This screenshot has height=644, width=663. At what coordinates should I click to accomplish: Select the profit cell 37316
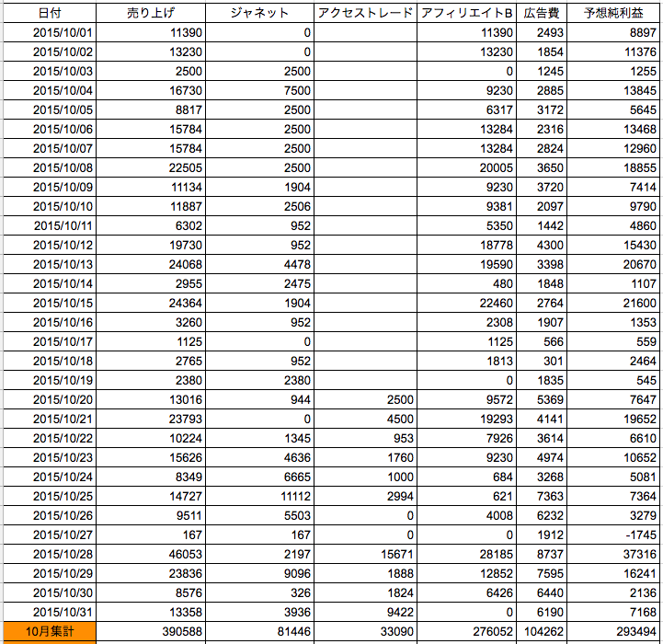pos(613,554)
